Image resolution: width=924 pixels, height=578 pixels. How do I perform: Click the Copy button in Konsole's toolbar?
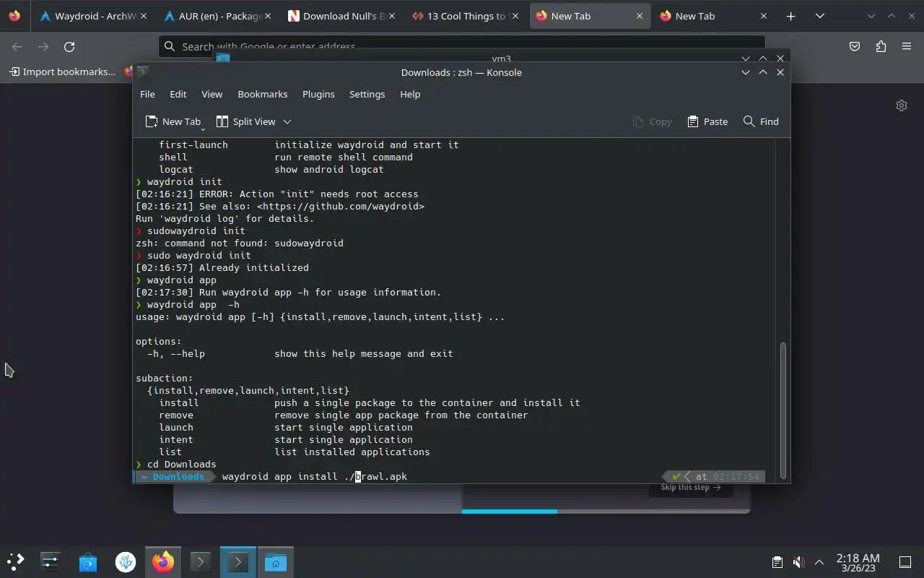pyautogui.click(x=652, y=121)
